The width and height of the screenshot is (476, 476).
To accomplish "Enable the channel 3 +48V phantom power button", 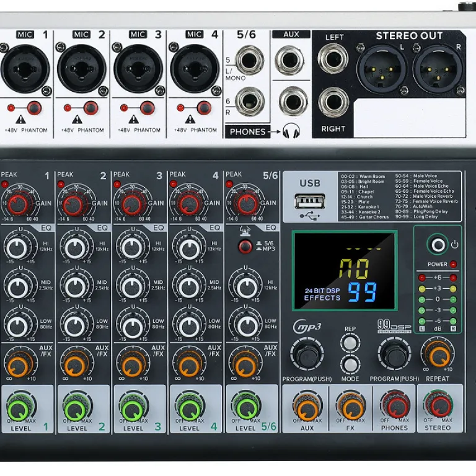I will (x=147, y=108).
